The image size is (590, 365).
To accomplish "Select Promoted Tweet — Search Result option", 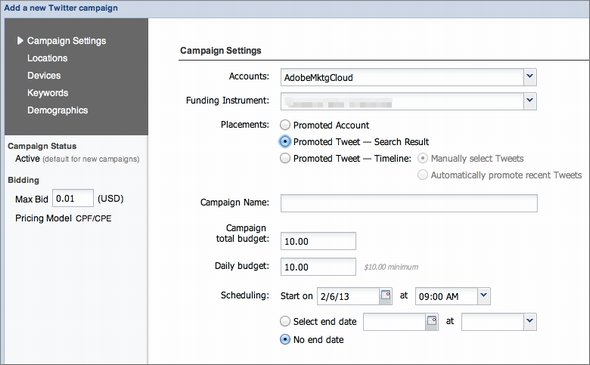I will [x=285, y=141].
